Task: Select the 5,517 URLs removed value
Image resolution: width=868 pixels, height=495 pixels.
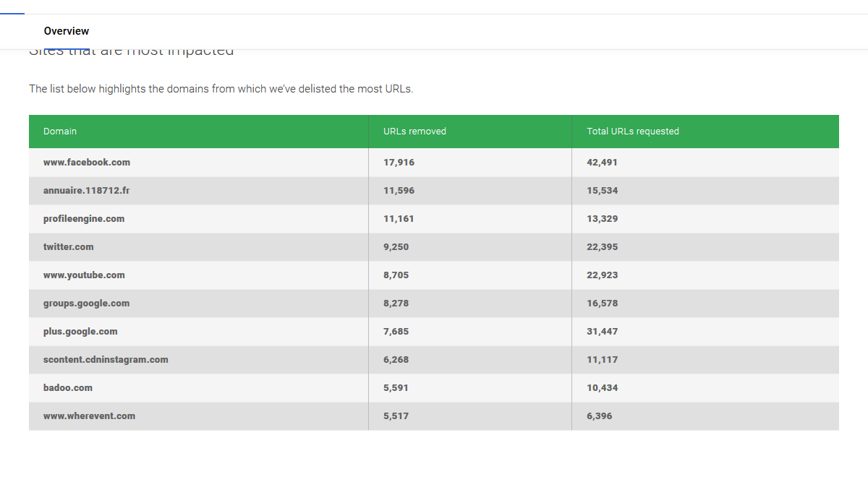Action: coord(396,416)
